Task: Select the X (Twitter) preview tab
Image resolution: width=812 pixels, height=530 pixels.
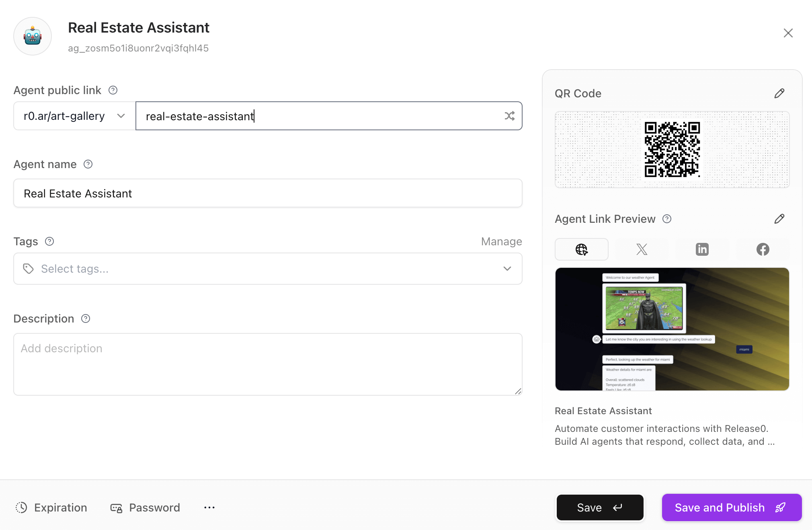Action: [x=642, y=249]
